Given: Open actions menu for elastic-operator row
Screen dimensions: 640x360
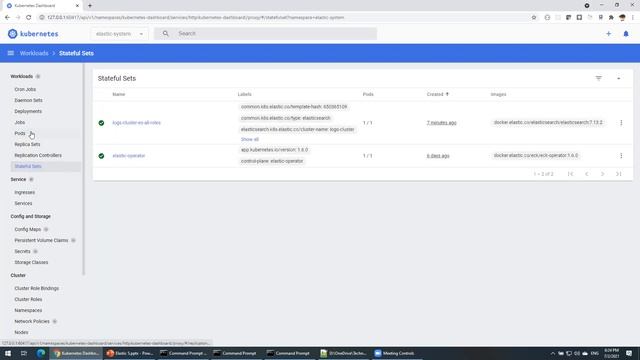Looking at the screenshot, I should [x=621, y=156].
